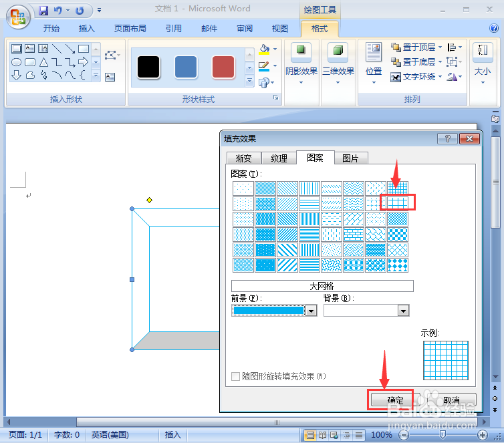The image size is (504, 443).
Task: Click the Shape Fill paint bucket icon
Action: (x=264, y=49)
